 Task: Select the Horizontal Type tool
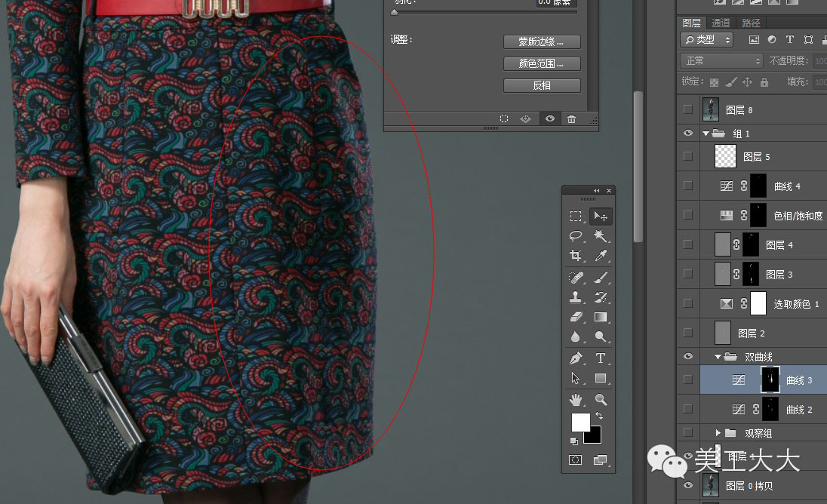600,358
